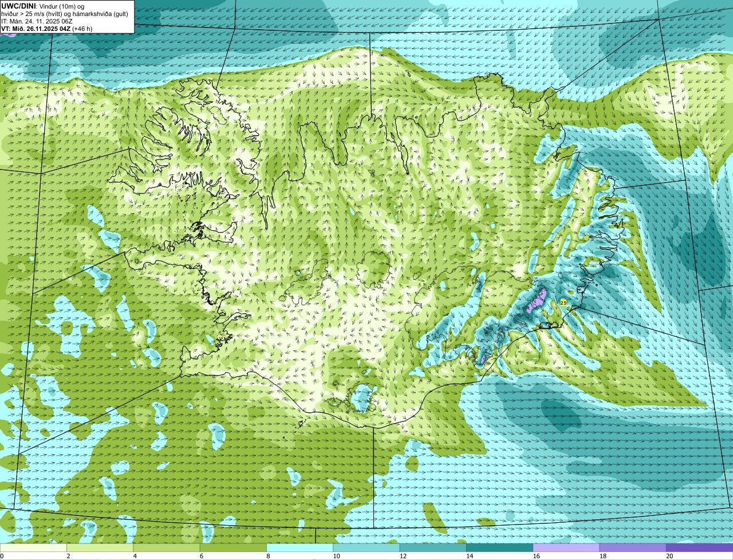Select the color swatch between 2 and 4
Viewport: 733px width, 560px height.
tap(100, 547)
